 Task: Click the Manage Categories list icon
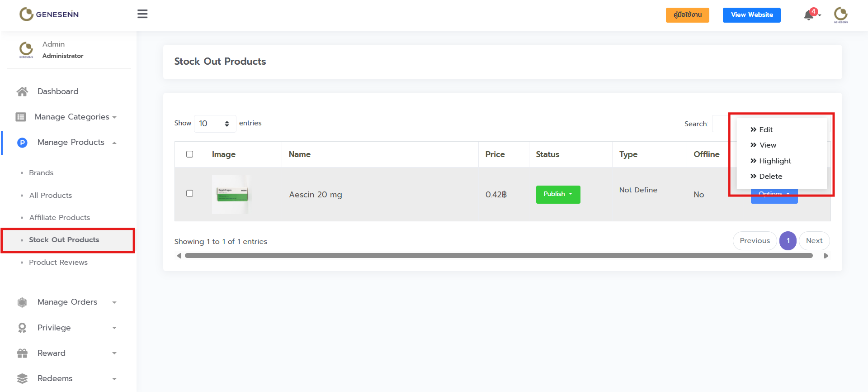click(x=21, y=117)
